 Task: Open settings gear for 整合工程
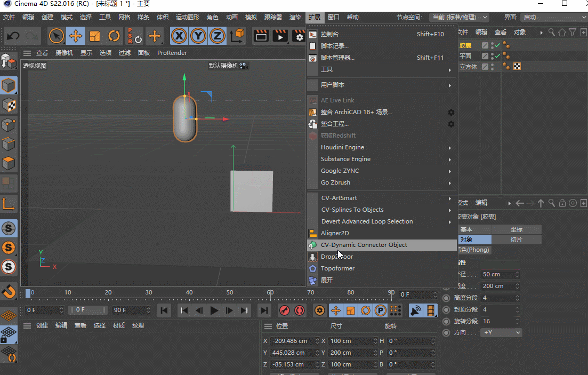click(x=451, y=124)
